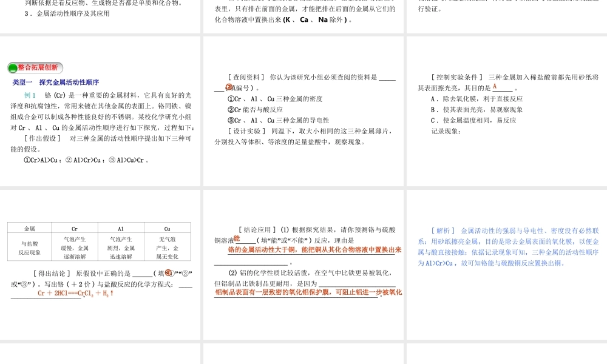
Task: Click the cell 无气泡产生，金属无变化
Action: click(x=168, y=248)
